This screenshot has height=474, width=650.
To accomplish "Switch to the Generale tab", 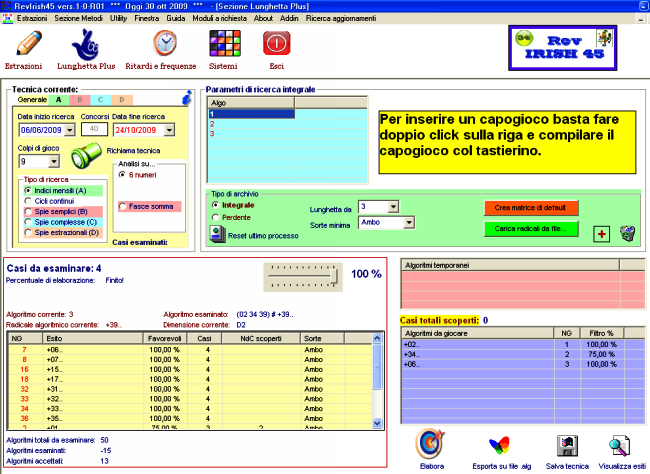I will click(32, 100).
